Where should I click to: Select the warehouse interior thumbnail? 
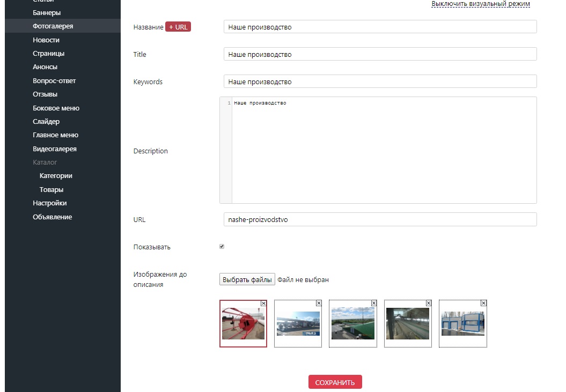[408, 324]
